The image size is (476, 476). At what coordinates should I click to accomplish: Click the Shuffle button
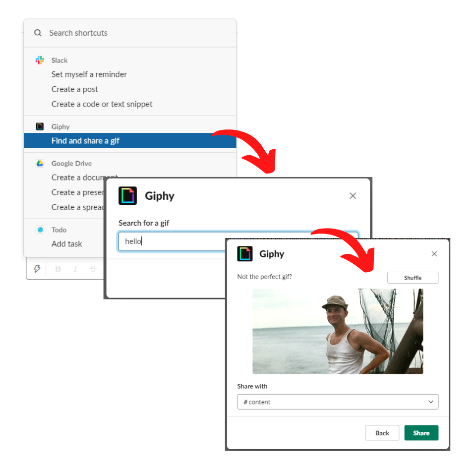[413, 278]
